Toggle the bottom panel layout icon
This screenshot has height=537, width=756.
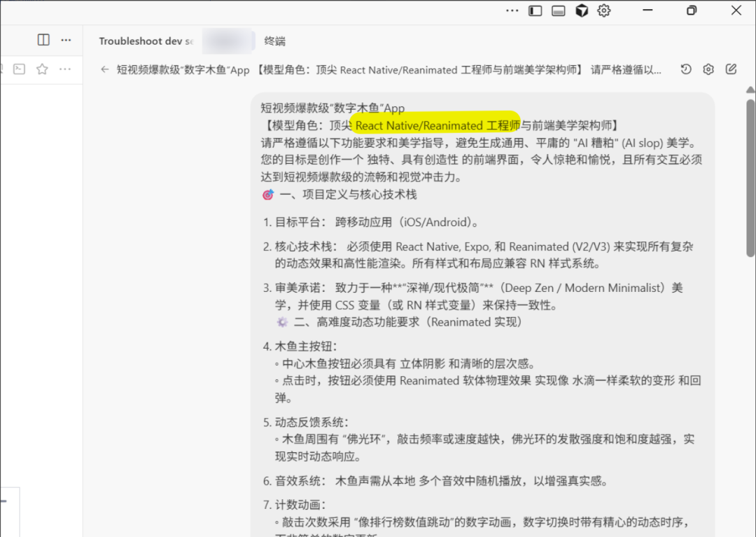(559, 11)
